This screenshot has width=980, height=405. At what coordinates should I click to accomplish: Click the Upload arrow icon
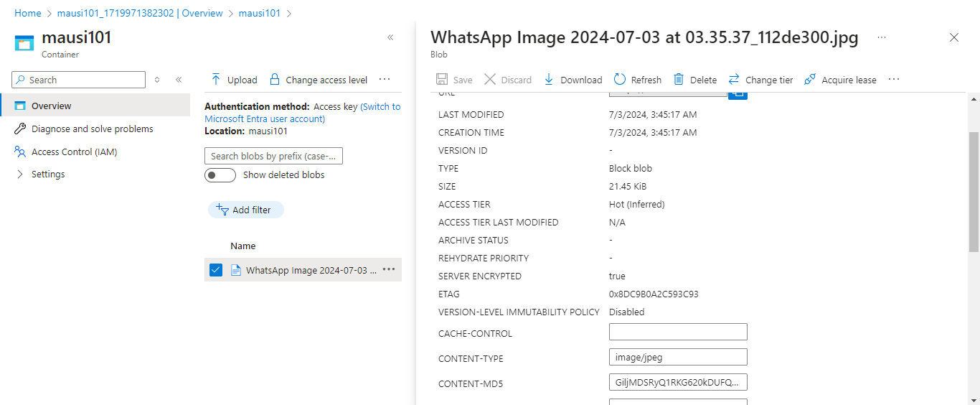216,80
